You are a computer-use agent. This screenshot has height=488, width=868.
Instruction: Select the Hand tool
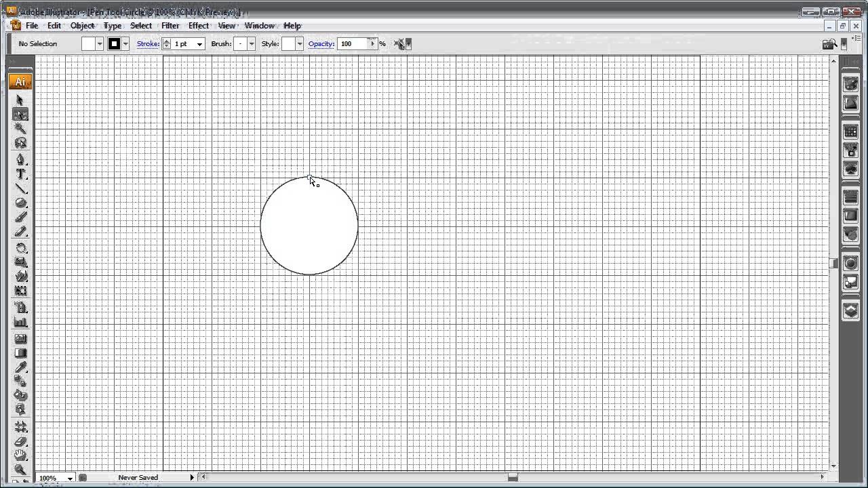(x=20, y=455)
